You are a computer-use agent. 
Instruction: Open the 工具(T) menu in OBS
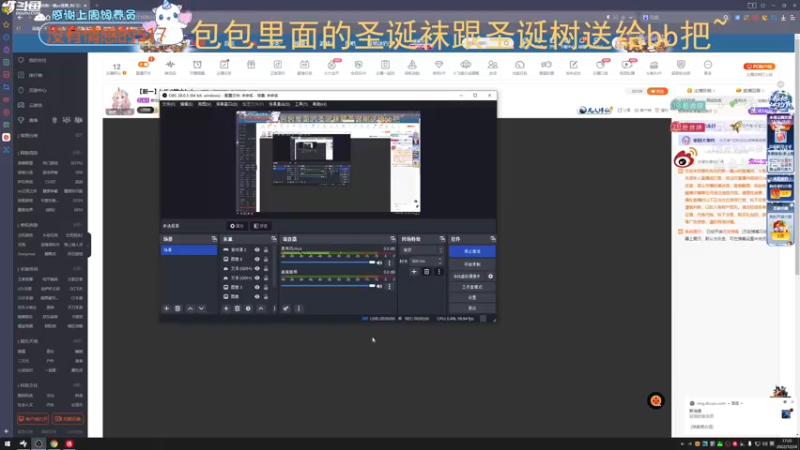click(x=301, y=104)
